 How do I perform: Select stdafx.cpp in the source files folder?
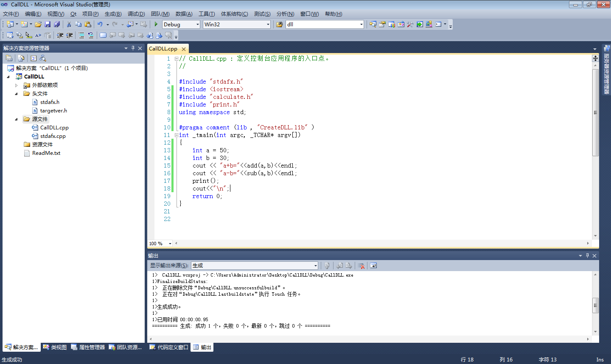[x=53, y=136]
